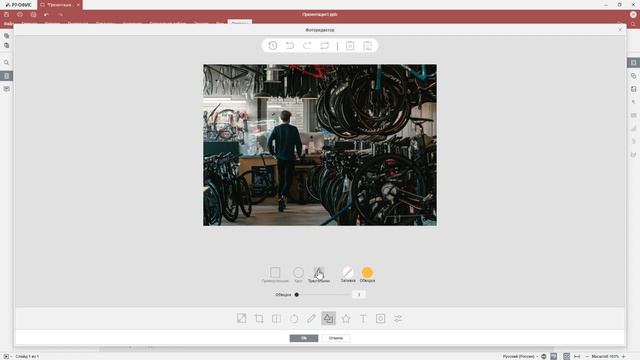Select the Mask tool
The width and height of the screenshot is (640, 360).
tap(380, 318)
